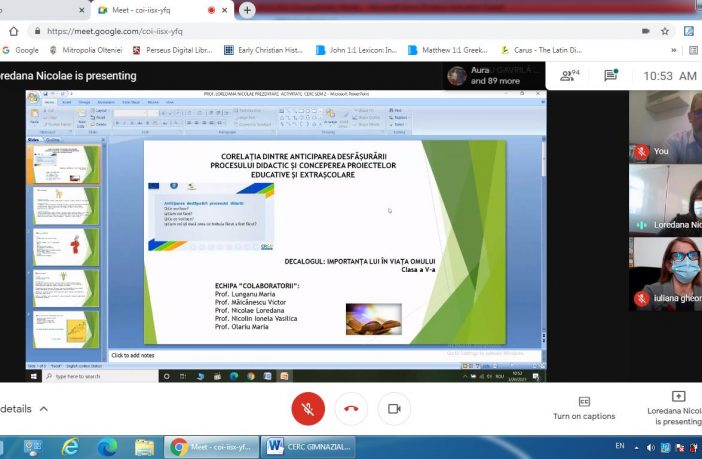Turn on captions
The image size is (702, 459).
584,408
